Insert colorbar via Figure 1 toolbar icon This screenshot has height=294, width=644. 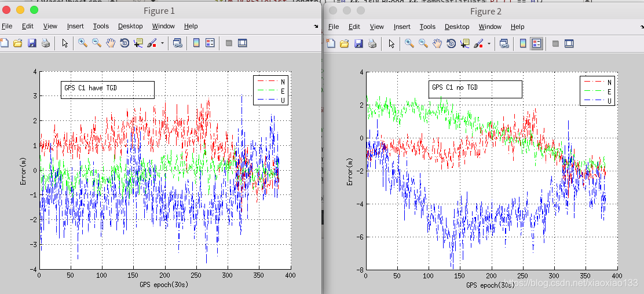pyautogui.click(x=196, y=43)
